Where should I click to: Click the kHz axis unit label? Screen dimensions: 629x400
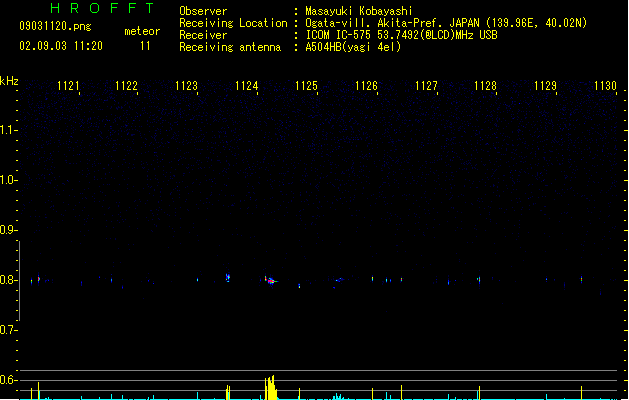coord(9,81)
